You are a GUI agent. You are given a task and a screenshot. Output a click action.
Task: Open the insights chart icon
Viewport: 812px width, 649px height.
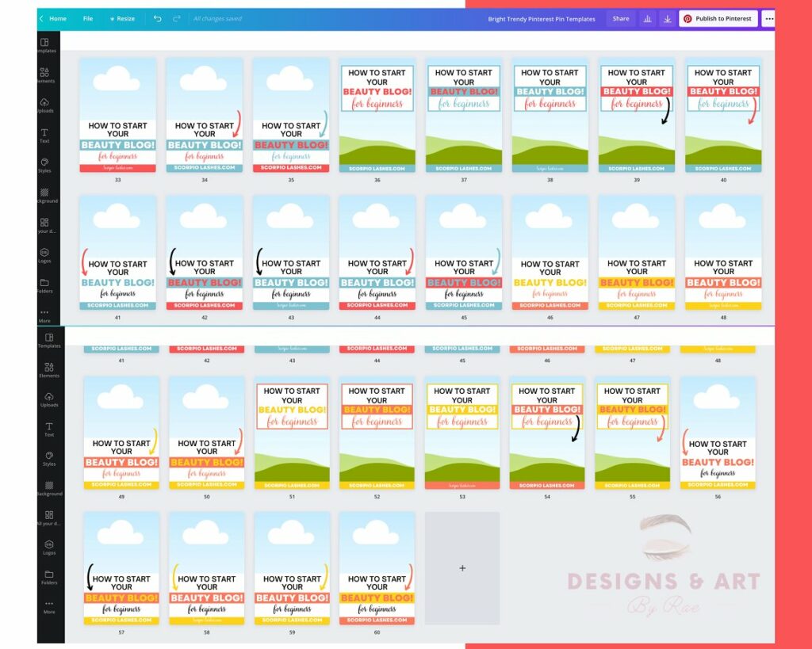(x=647, y=18)
